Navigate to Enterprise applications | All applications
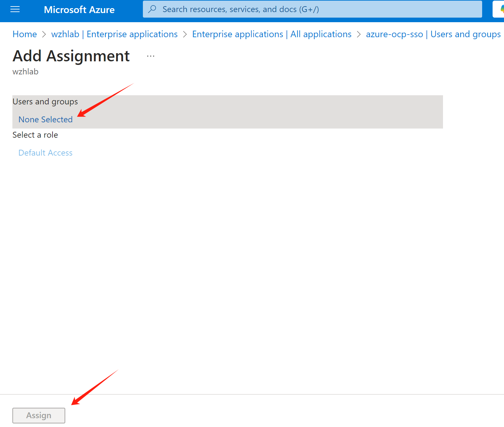This screenshot has height=427, width=504. coord(271,34)
